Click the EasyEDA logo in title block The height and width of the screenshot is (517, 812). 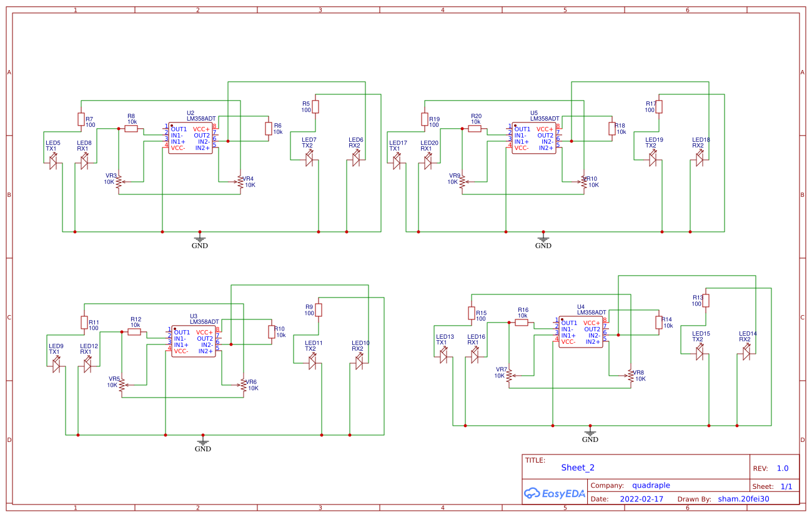pos(554,493)
